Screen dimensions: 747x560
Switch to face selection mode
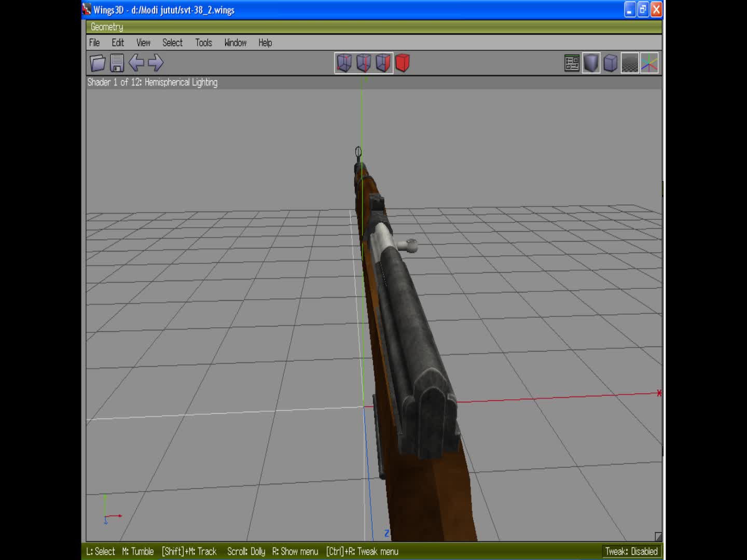pos(384,63)
